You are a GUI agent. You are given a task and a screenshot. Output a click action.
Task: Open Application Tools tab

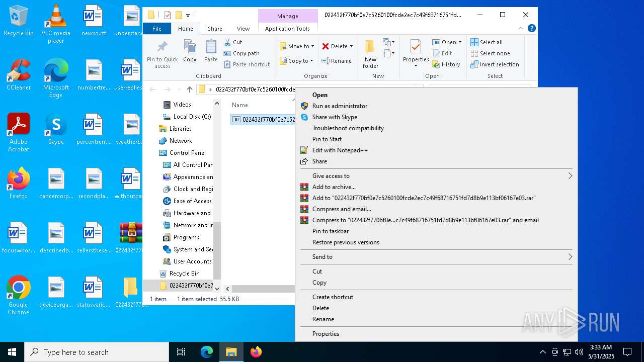coord(287,29)
